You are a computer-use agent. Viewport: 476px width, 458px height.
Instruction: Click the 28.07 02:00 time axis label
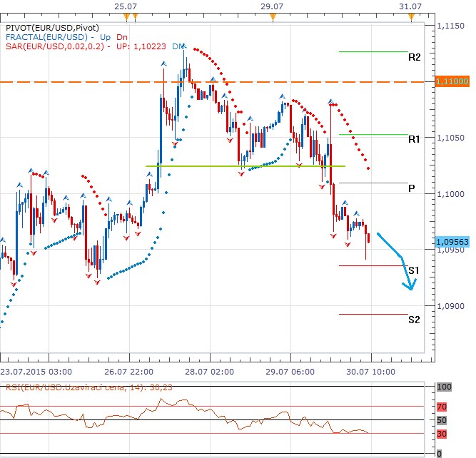(210, 372)
